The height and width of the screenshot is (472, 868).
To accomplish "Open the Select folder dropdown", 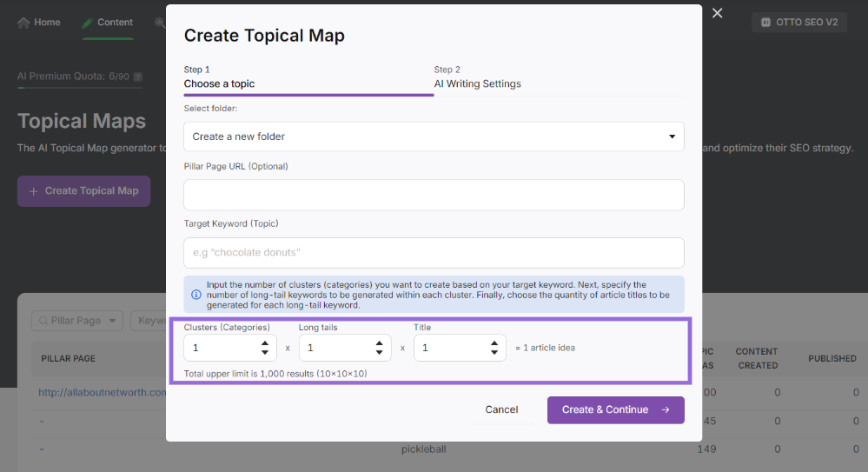I will [434, 136].
